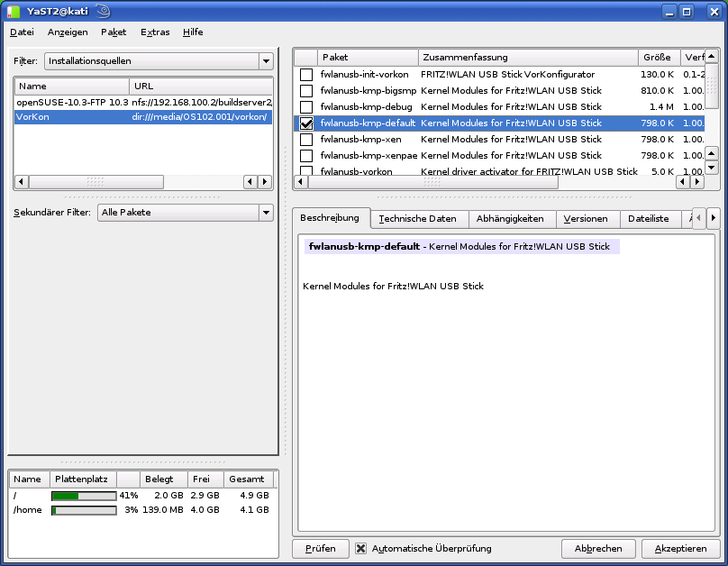Toggle fwlanusb-kmp-debug package checkbox
Image resolution: width=728 pixels, height=566 pixels.
point(306,106)
